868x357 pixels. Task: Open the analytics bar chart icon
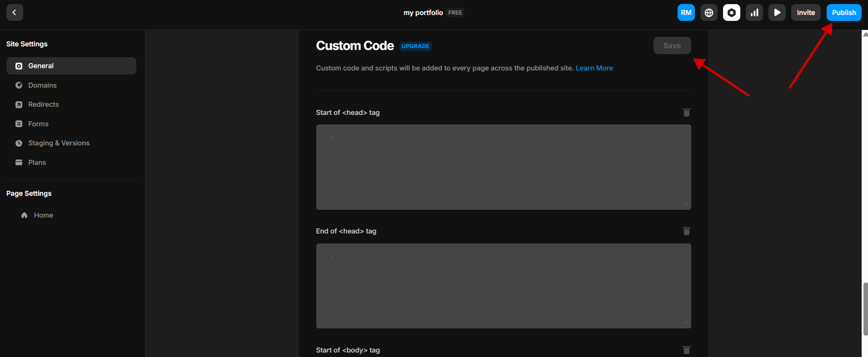pos(754,13)
